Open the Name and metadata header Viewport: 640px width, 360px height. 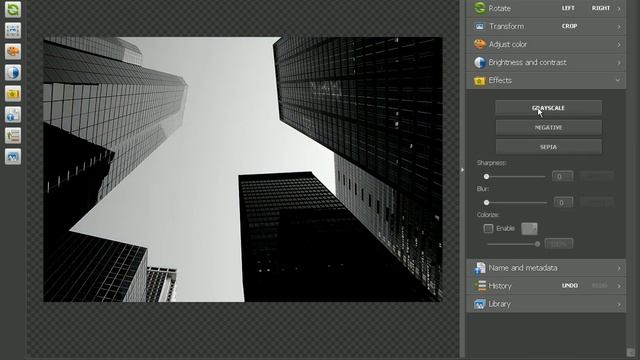[546, 268]
